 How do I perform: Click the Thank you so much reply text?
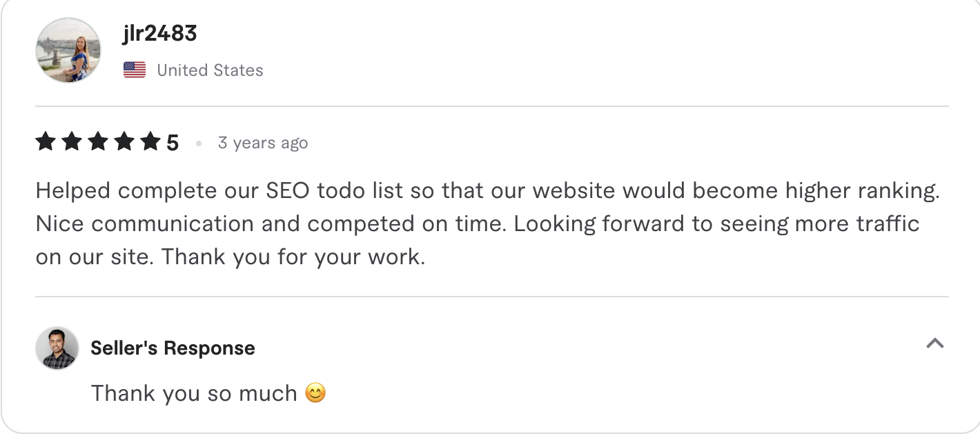click(197, 393)
